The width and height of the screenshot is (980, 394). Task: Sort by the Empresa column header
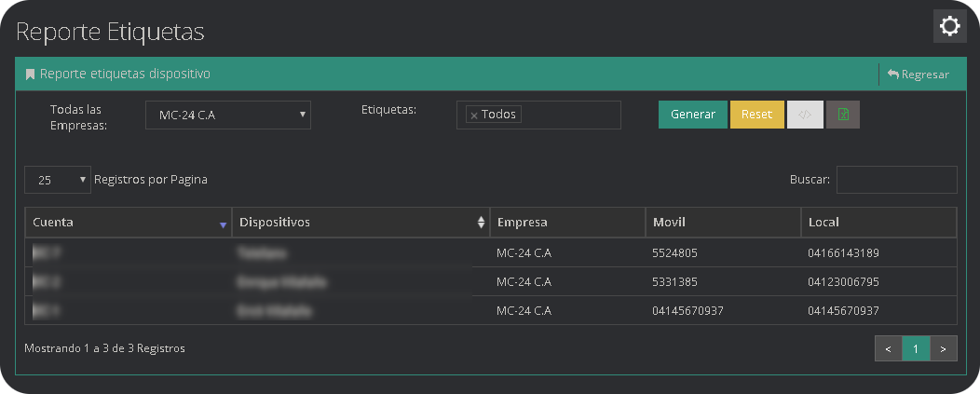pos(566,223)
